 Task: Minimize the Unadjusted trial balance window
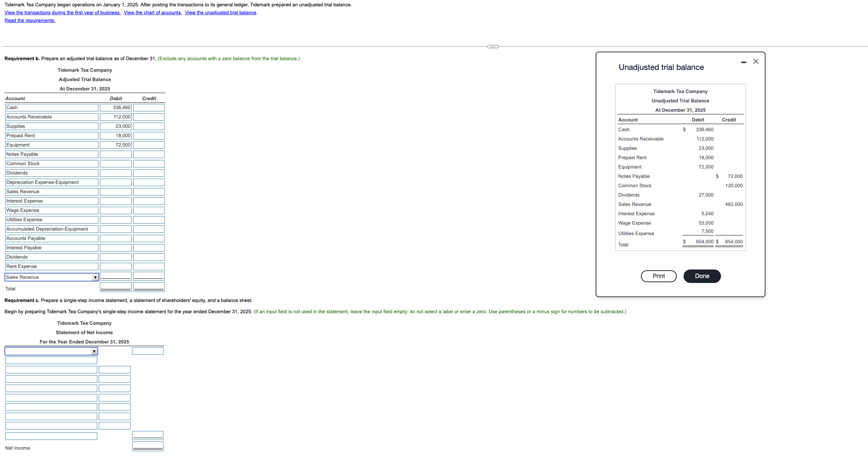[x=743, y=62]
